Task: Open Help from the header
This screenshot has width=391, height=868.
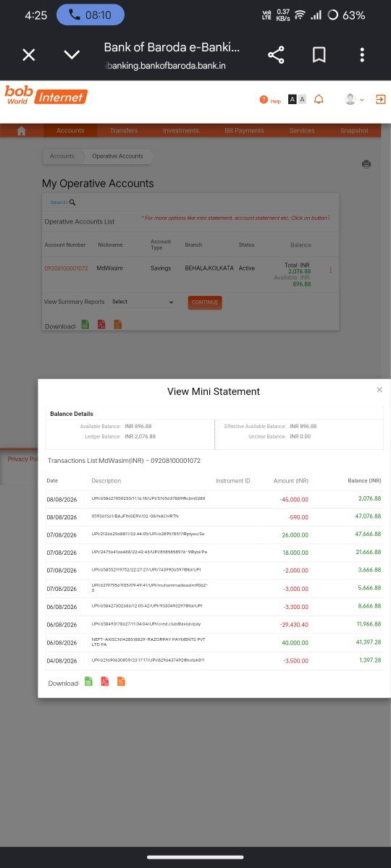Action: click(270, 101)
